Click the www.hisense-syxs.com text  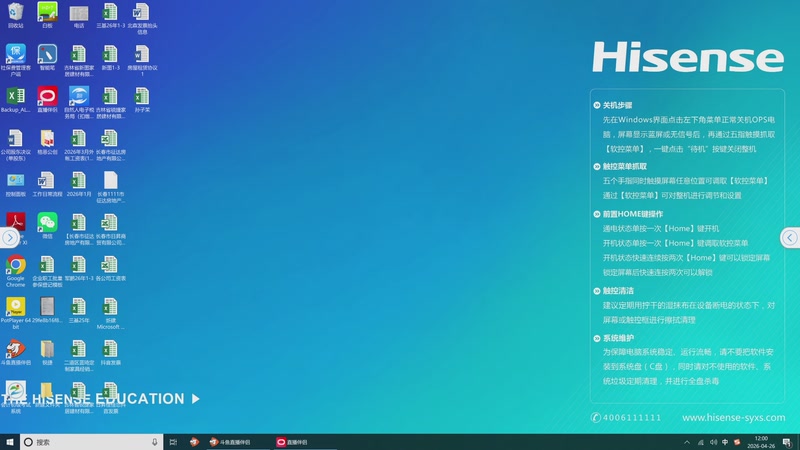tap(734, 417)
